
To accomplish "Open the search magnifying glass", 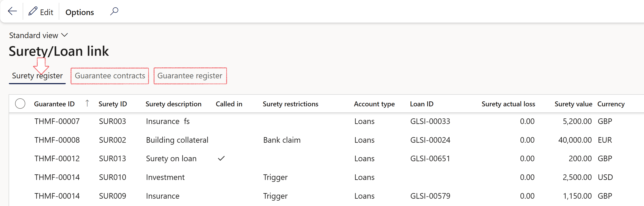I will click(114, 11).
